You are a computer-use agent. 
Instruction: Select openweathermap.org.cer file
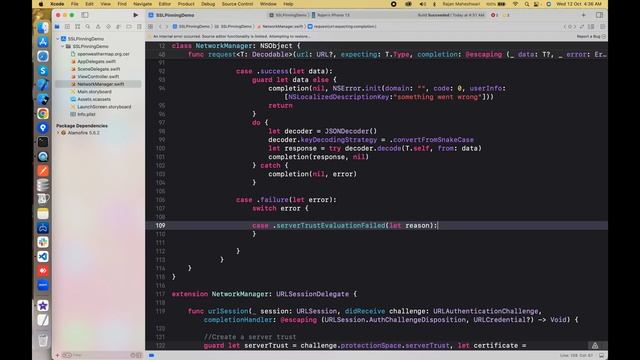[103, 54]
